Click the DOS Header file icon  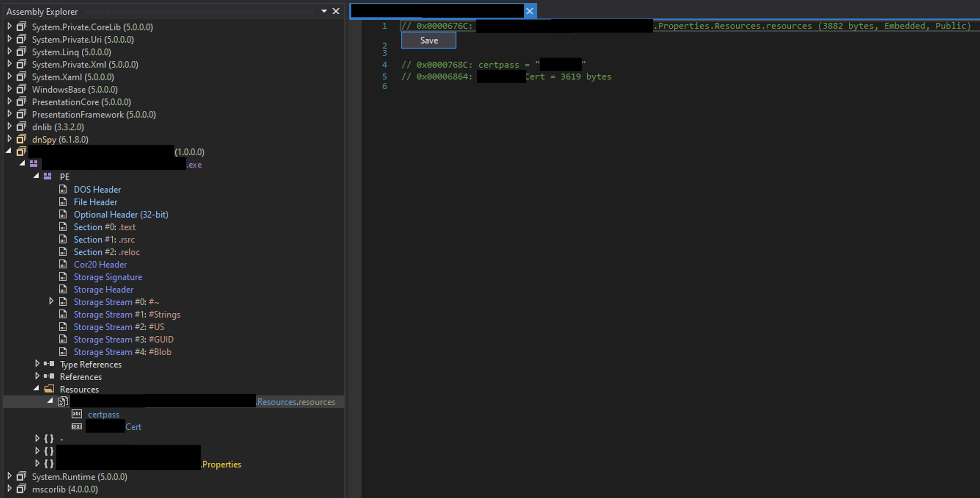pos(63,189)
